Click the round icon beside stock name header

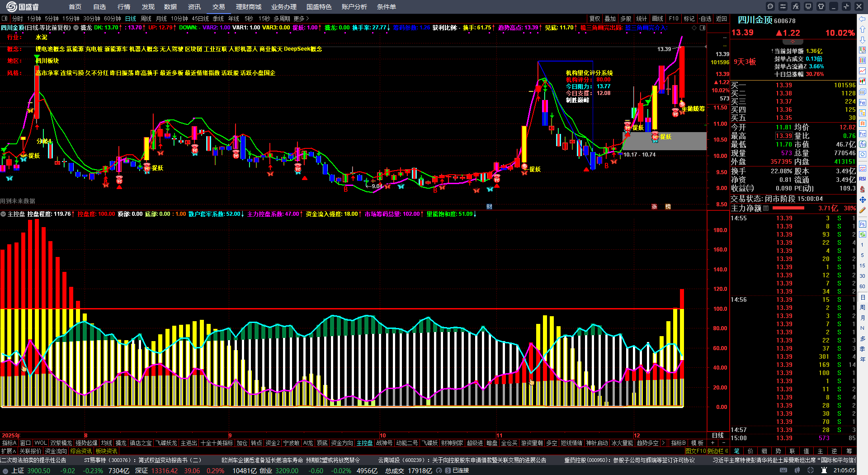76,28
